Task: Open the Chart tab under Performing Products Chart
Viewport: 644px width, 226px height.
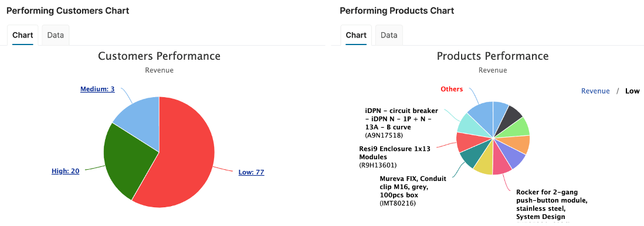Action: 356,35
